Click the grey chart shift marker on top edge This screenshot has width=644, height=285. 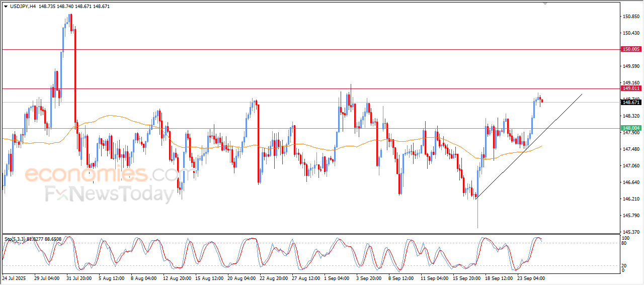(545, 4)
